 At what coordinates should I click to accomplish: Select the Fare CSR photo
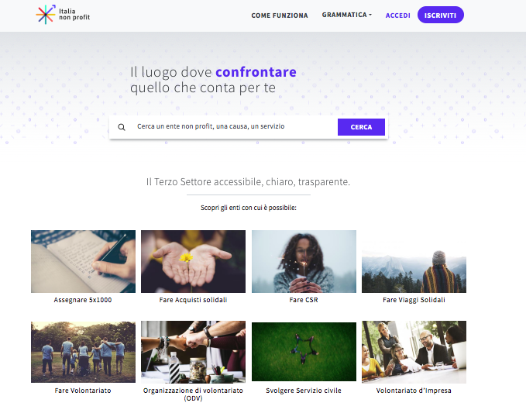click(x=304, y=261)
